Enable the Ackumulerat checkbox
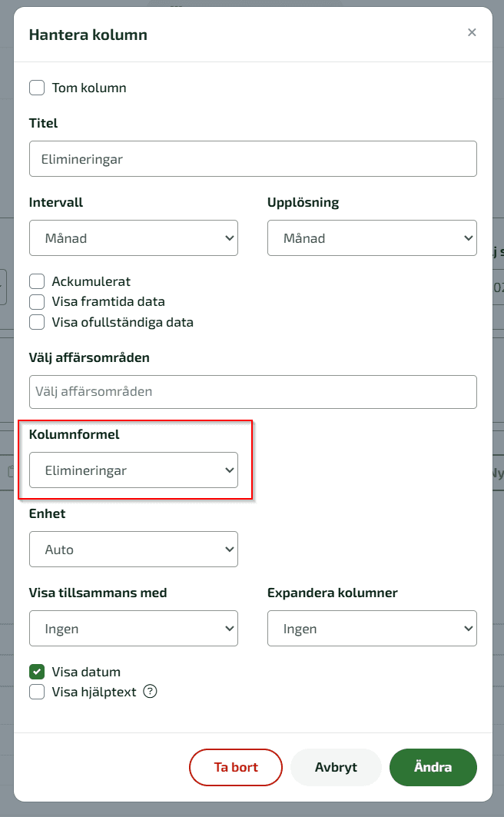Viewport: 504px width, 817px height. pyautogui.click(x=37, y=281)
